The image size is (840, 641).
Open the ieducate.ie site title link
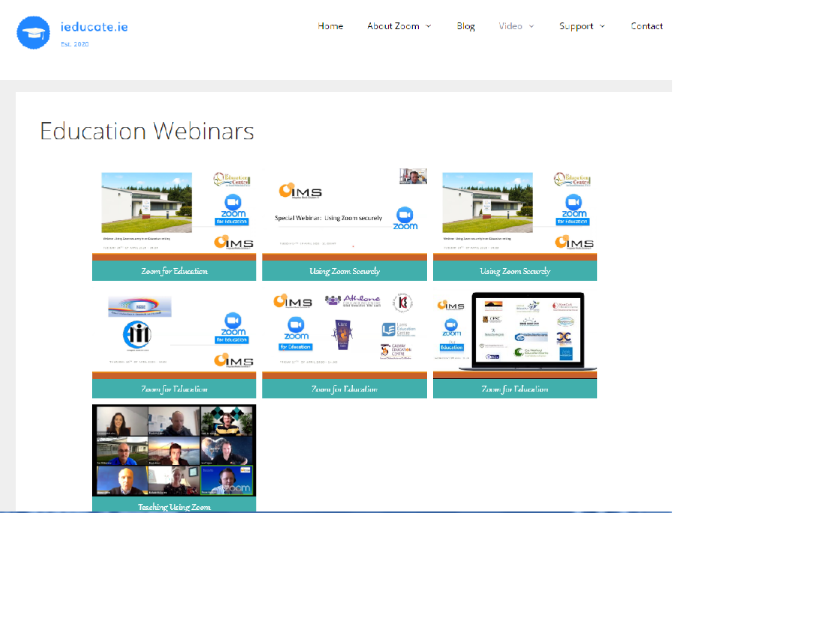[x=94, y=27]
